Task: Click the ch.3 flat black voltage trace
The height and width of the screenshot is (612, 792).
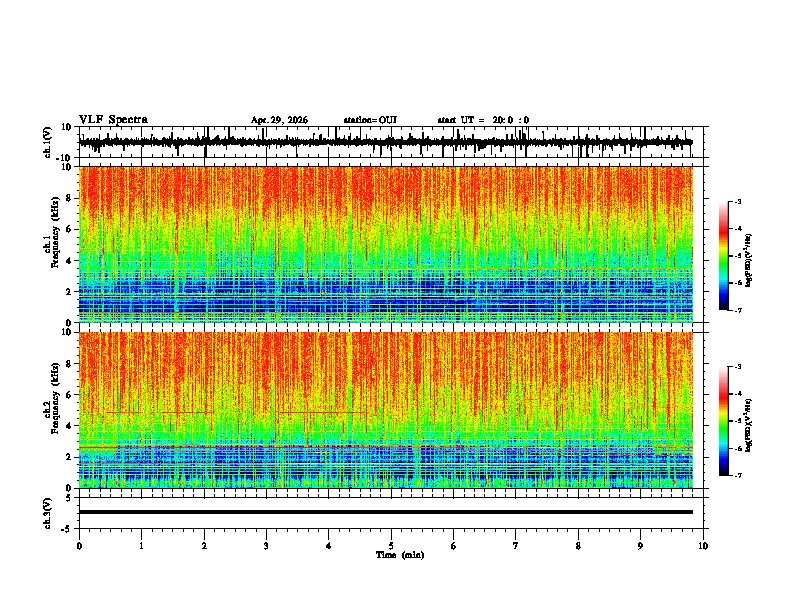Action: click(385, 512)
